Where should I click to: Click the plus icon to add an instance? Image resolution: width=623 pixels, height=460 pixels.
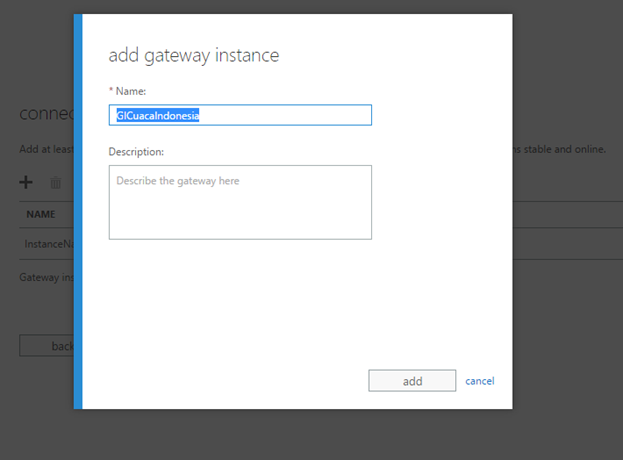(x=27, y=182)
